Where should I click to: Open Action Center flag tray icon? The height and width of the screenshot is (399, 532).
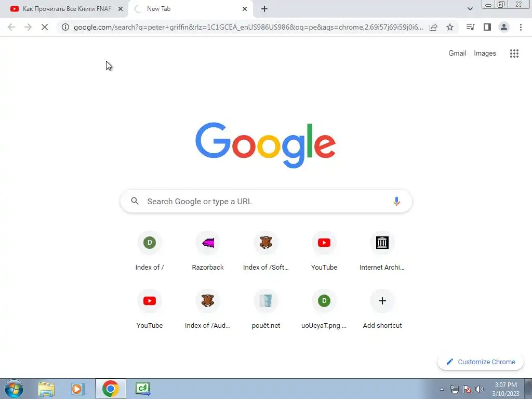[467, 389]
